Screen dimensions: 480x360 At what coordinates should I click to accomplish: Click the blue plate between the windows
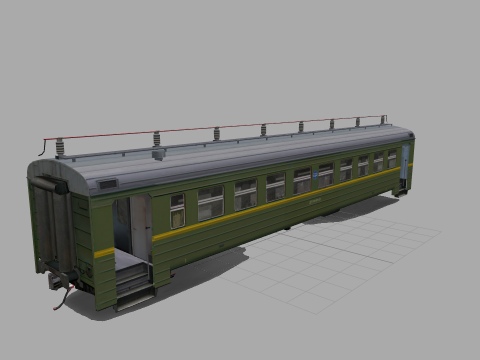click(x=315, y=176)
